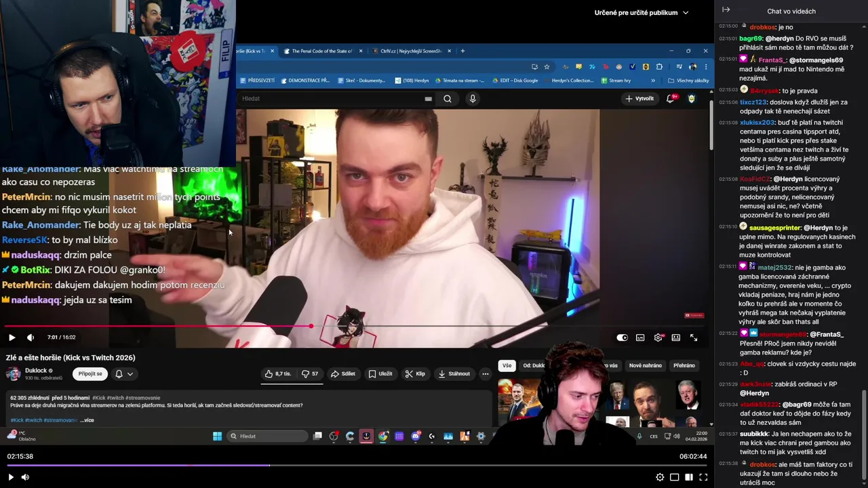
Task: Mute the YouTube video sound
Action: pos(31,338)
